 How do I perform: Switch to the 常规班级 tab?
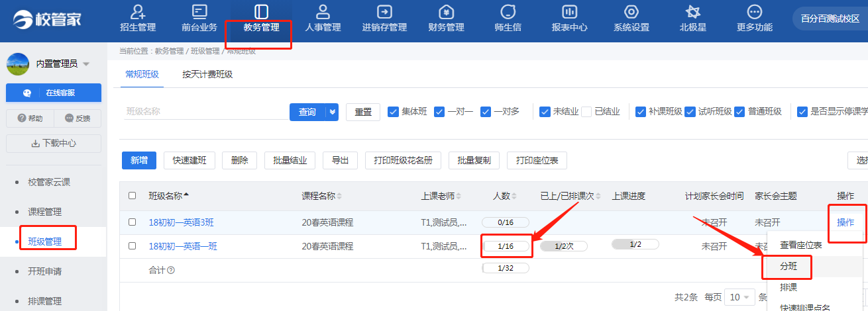point(142,74)
